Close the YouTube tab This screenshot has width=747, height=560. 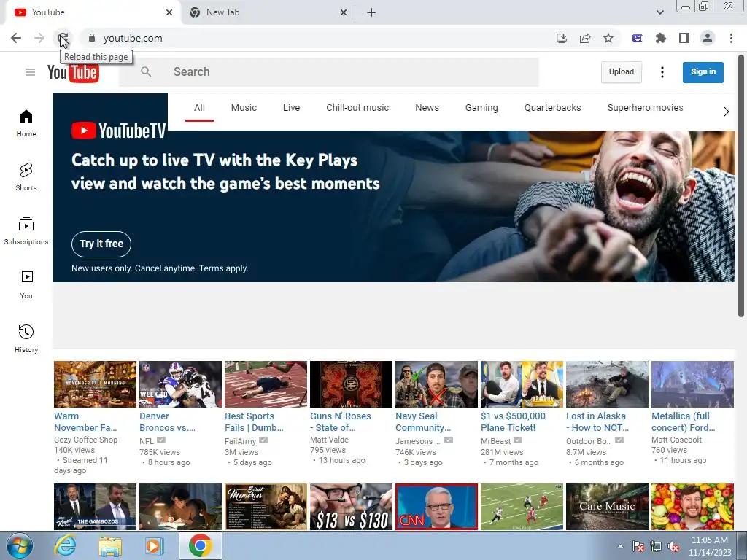(169, 12)
